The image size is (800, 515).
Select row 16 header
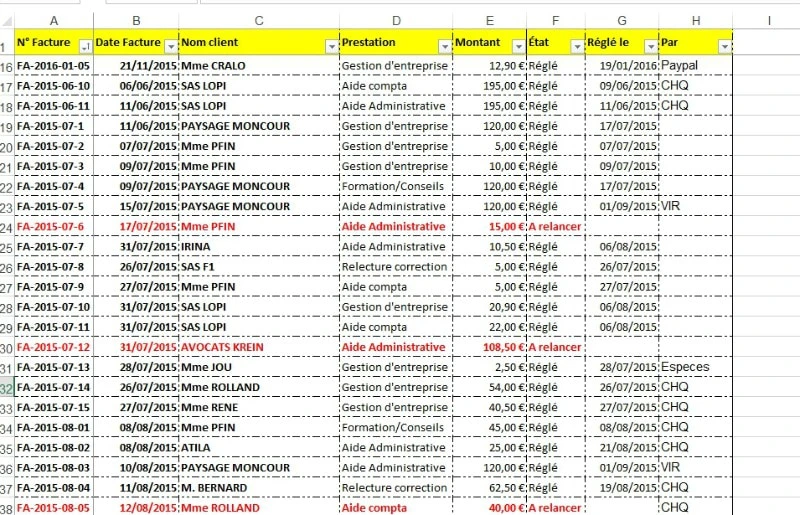(7, 67)
